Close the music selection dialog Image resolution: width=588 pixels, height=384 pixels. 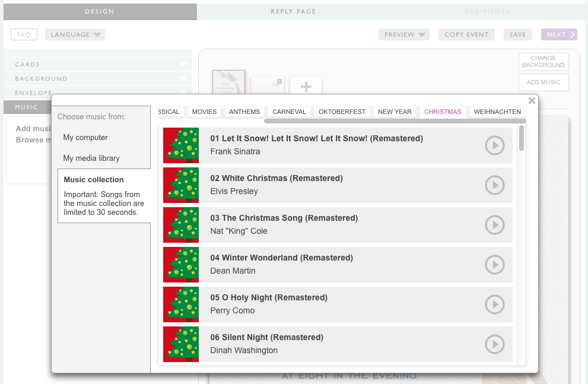(x=532, y=101)
